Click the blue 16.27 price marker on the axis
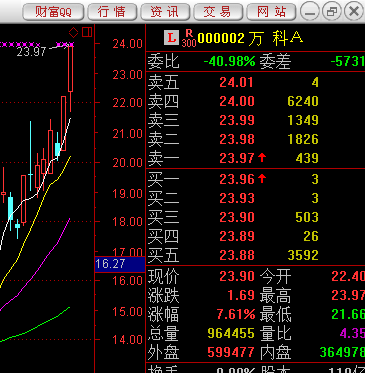Image resolution: width=365 pixels, height=373 pixels. [120, 264]
